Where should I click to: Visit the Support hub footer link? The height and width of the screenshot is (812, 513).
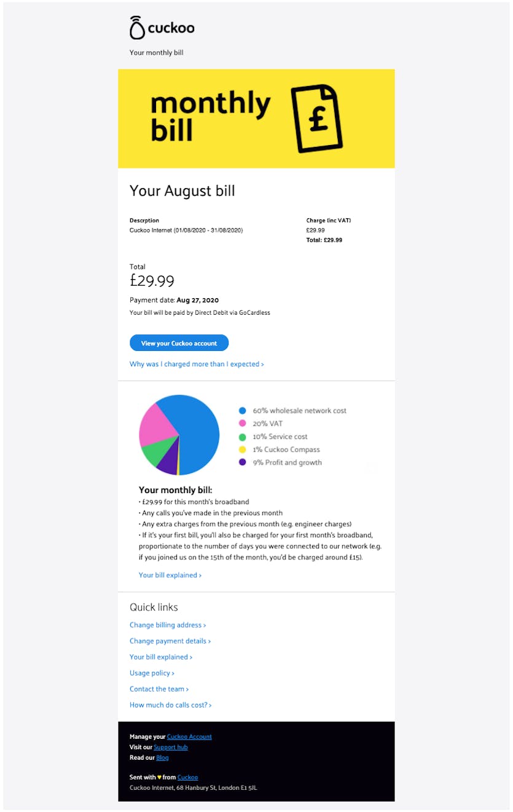click(x=171, y=747)
